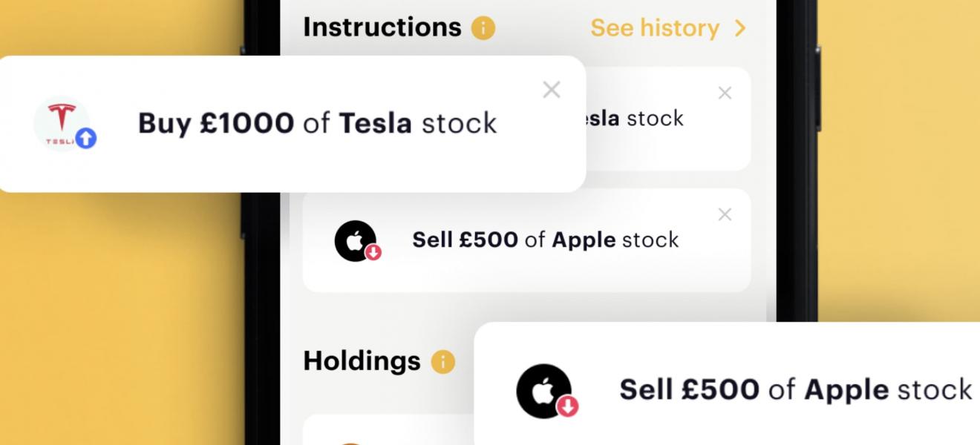Open the Tesla stock instruction row in phone

[667, 119]
